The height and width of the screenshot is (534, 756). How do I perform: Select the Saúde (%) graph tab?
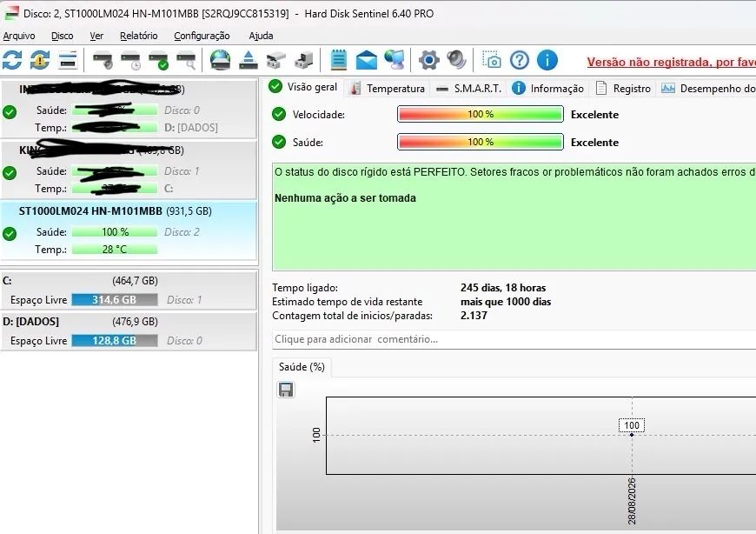(x=302, y=367)
